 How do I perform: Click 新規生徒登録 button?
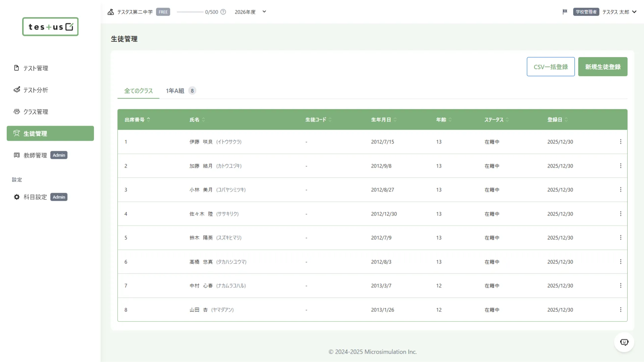(603, 67)
